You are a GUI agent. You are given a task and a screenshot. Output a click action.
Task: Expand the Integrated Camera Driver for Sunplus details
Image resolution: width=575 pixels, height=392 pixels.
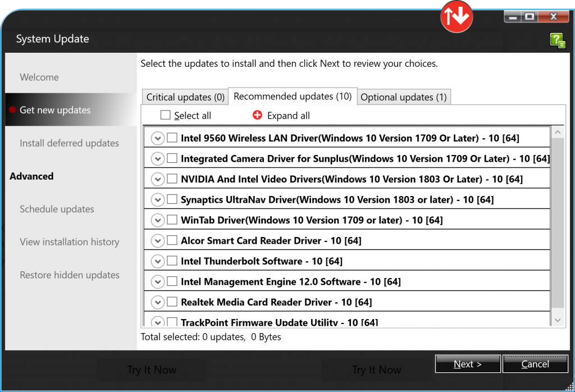(x=158, y=159)
